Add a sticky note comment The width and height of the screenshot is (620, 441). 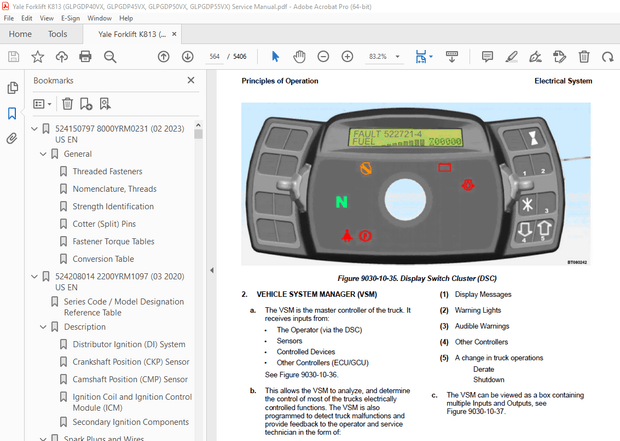[487, 57]
